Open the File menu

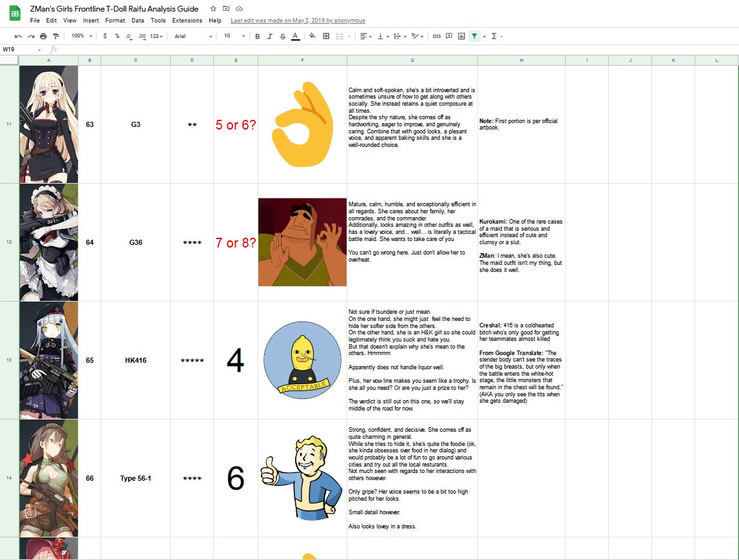click(35, 21)
